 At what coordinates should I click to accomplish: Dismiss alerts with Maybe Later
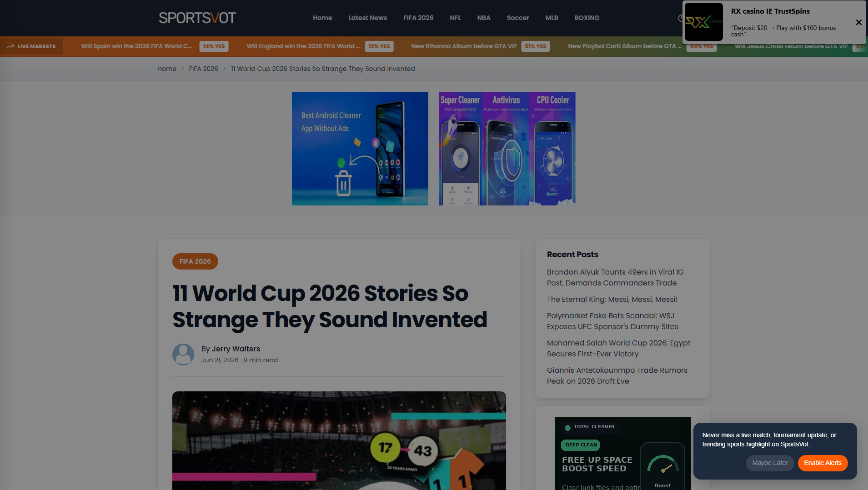[769, 463]
